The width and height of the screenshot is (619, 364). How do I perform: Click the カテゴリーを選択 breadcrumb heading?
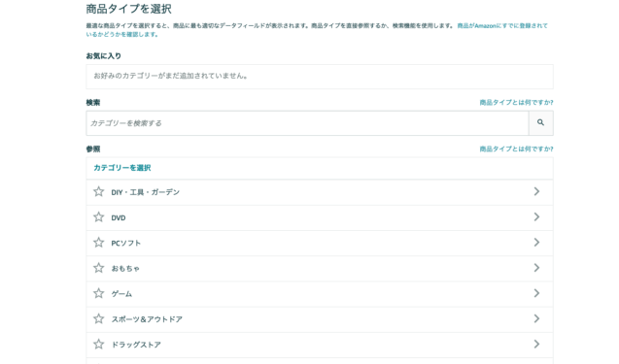point(122,168)
